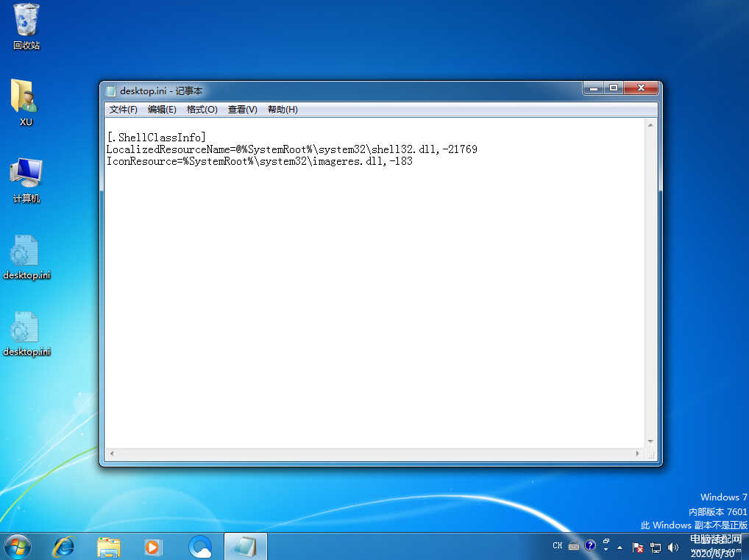Select the 回收站 Recycle Bin desktop icon
749x560 pixels.
point(26,26)
